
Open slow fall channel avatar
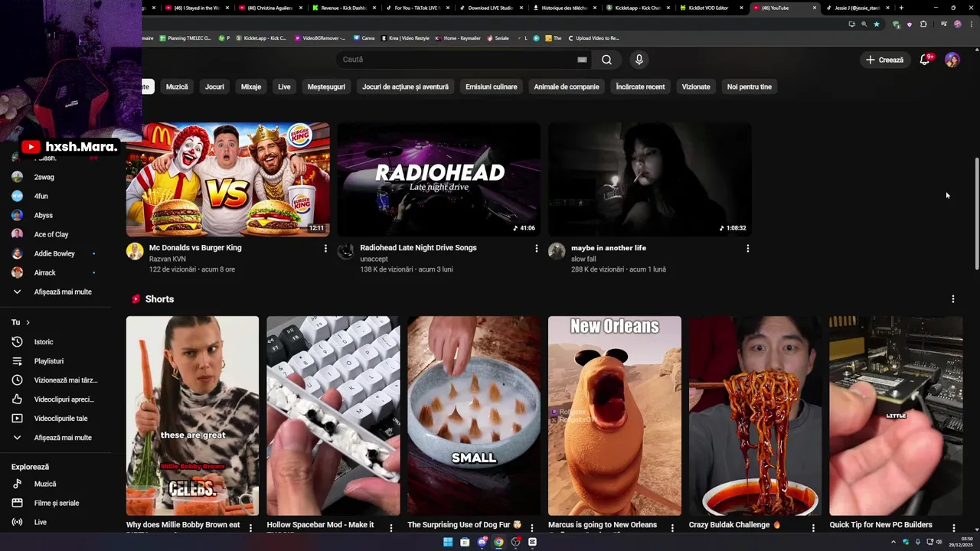point(557,251)
